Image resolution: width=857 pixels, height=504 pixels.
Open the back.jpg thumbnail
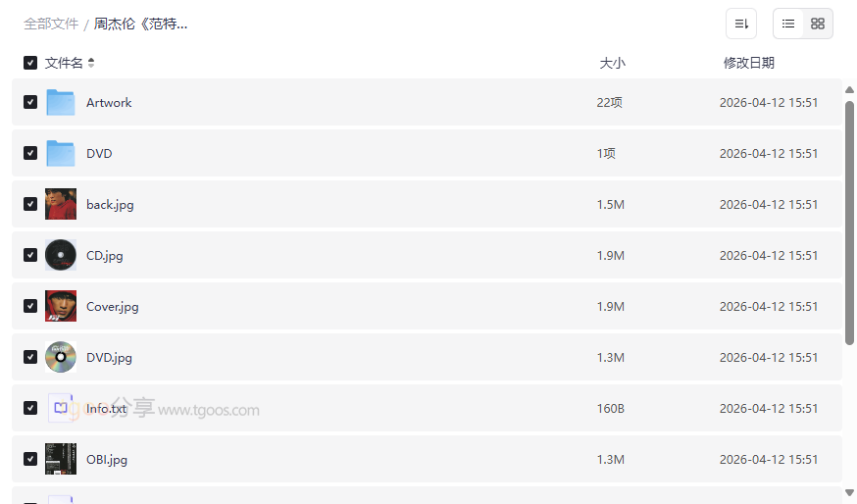[x=61, y=204]
